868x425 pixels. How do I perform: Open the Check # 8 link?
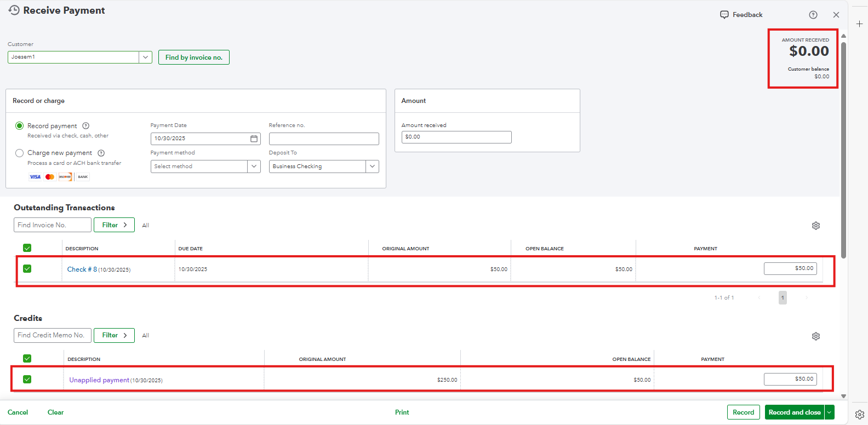[x=82, y=269]
